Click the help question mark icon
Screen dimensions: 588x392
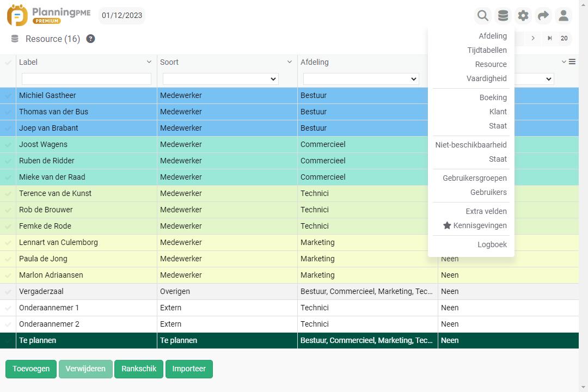tap(90, 39)
